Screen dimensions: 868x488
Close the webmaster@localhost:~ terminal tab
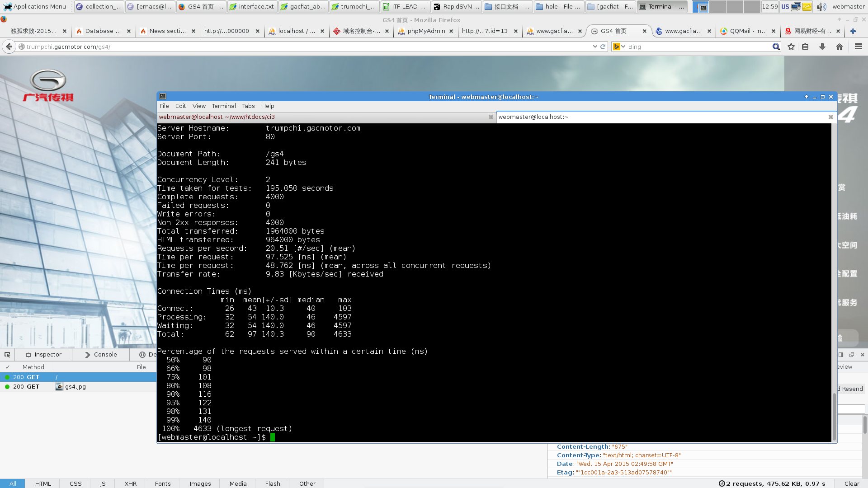[x=830, y=117]
